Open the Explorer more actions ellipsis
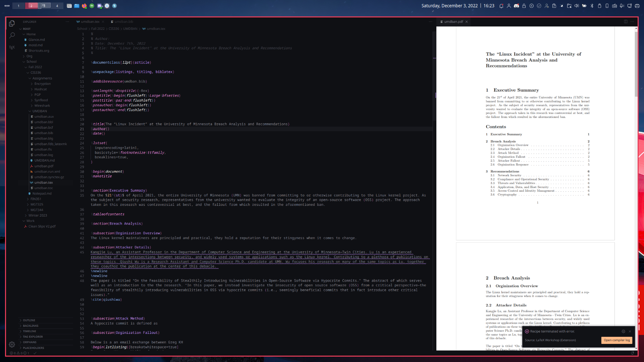This screenshot has width=644, height=362. (x=67, y=22)
